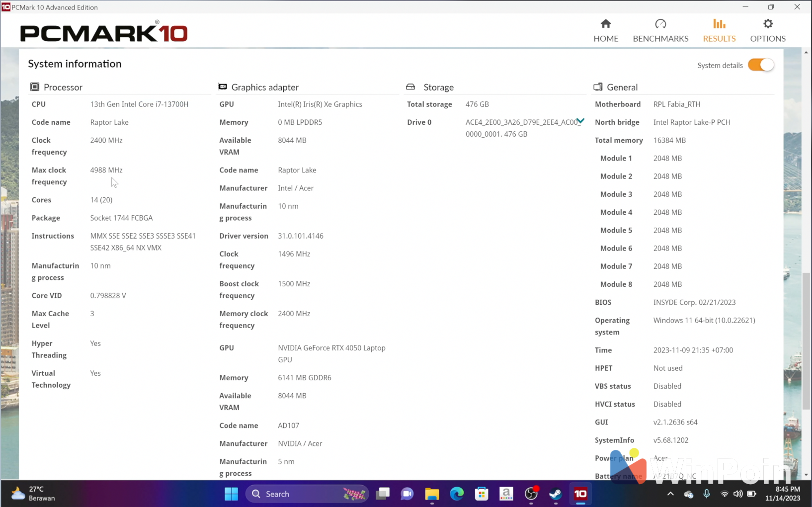Select the System information heading

75,64
